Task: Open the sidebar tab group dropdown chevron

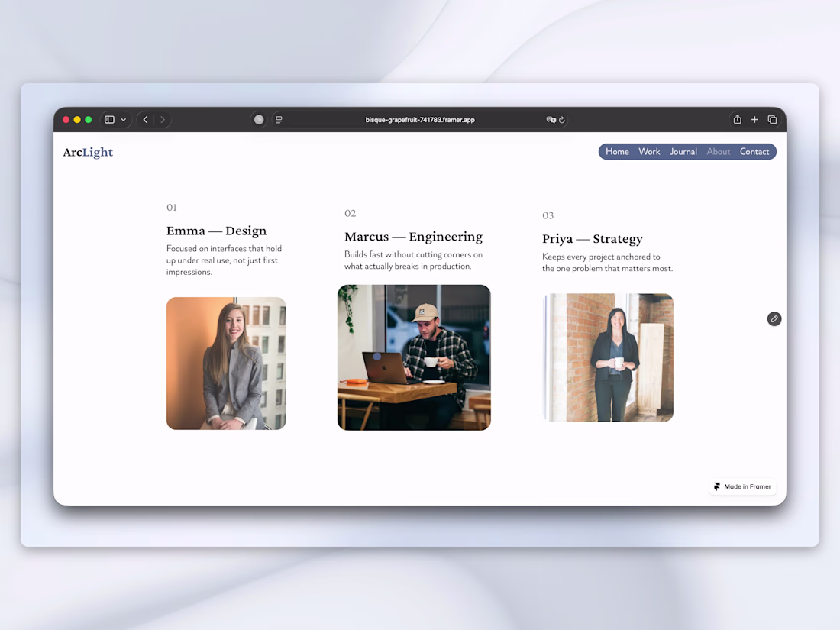Action: (x=124, y=119)
